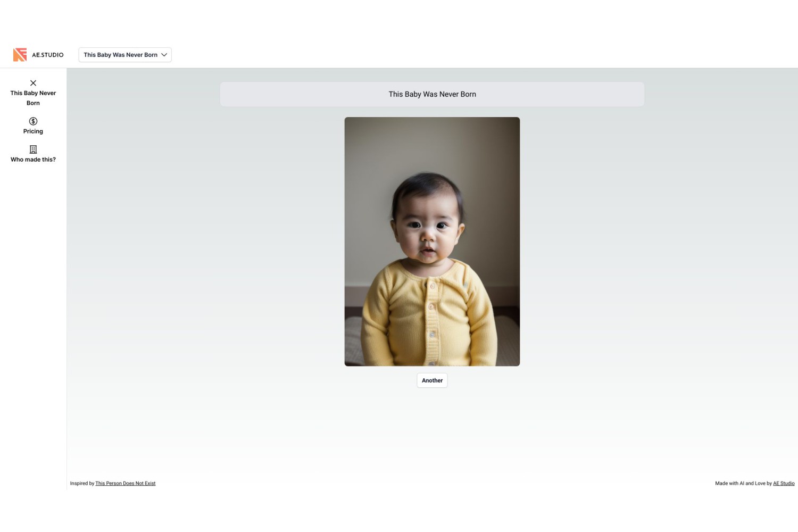
Task: Click the Another button
Action: tap(432, 380)
